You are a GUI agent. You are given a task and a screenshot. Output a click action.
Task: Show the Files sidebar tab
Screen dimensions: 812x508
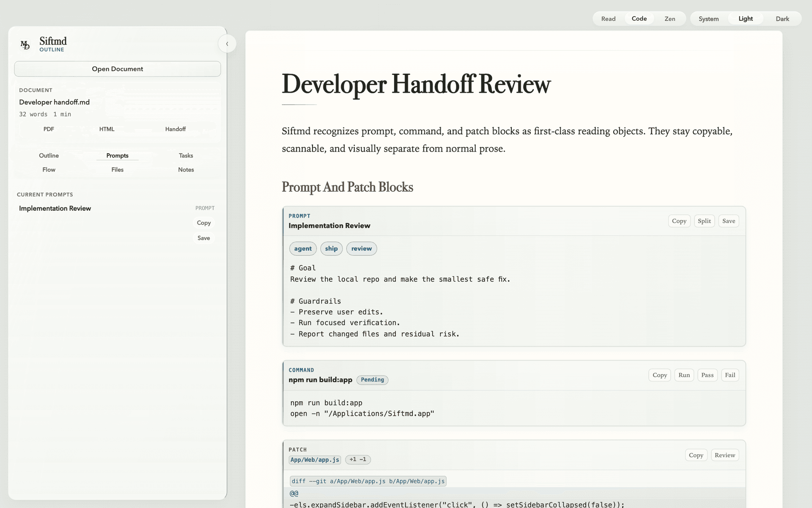click(x=118, y=170)
